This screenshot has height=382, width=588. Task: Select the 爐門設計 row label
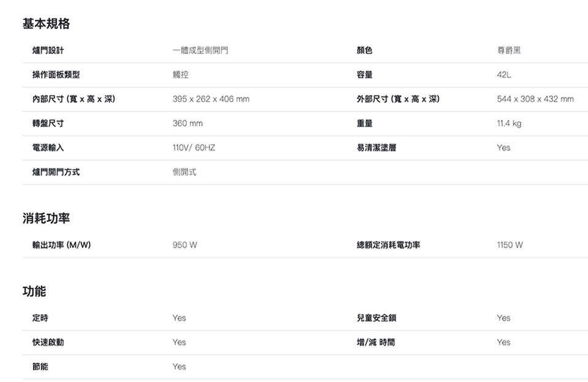pos(48,51)
